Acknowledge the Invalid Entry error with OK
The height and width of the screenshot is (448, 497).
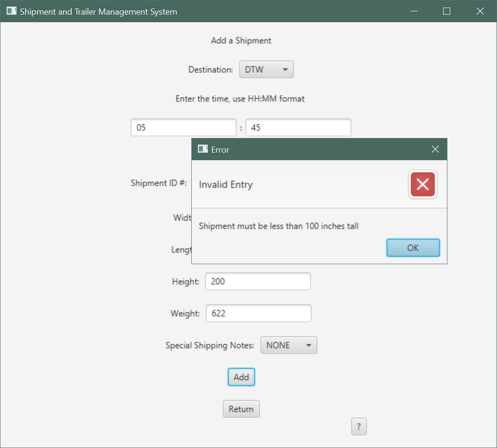coord(412,248)
